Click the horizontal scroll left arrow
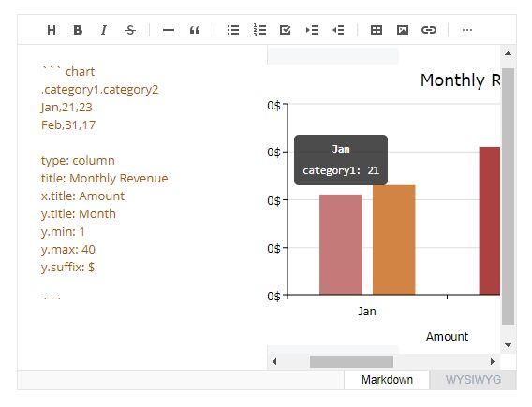Image resolution: width=532 pixels, height=407 pixels. 274,361
